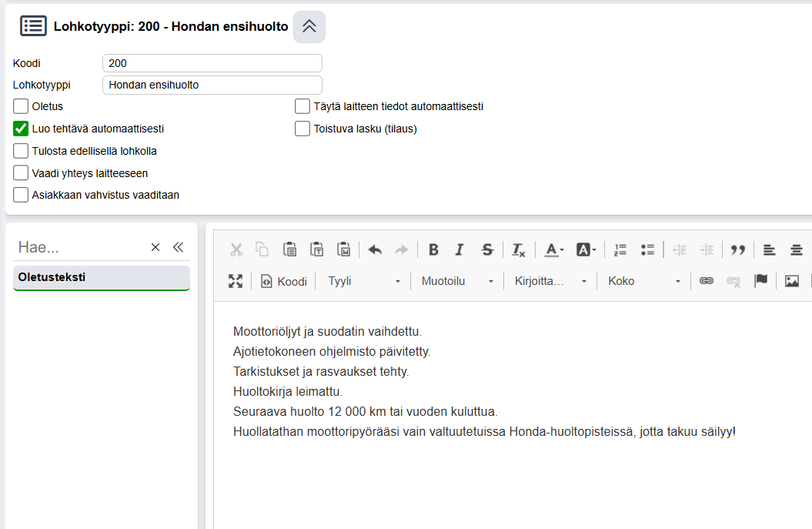Toggle italic formatting
This screenshot has height=529, width=812.
point(459,249)
